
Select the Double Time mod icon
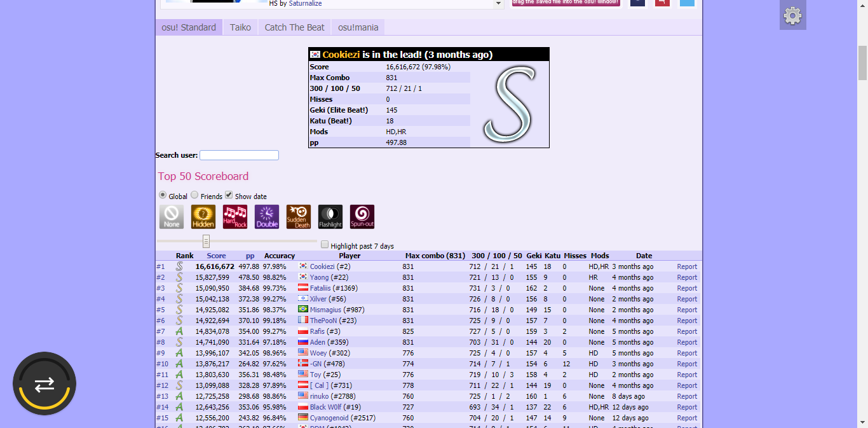point(267,217)
